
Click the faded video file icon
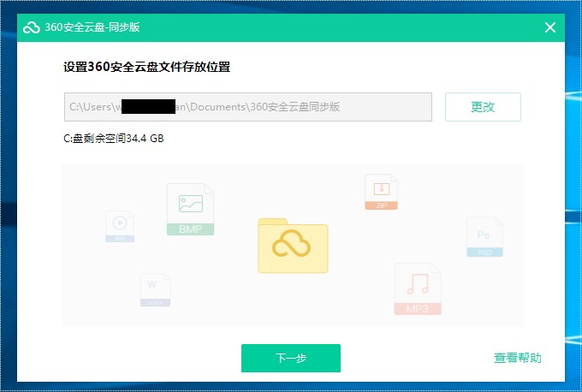point(120,227)
